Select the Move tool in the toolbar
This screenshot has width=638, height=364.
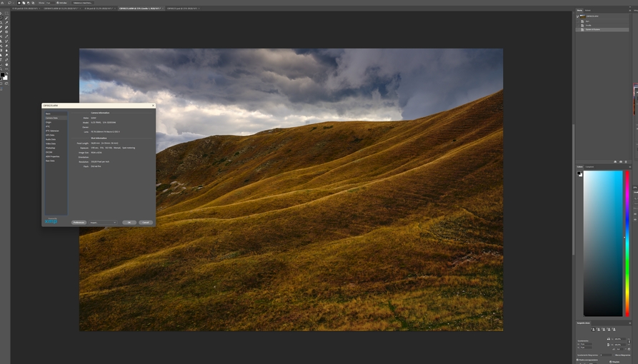click(3, 14)
